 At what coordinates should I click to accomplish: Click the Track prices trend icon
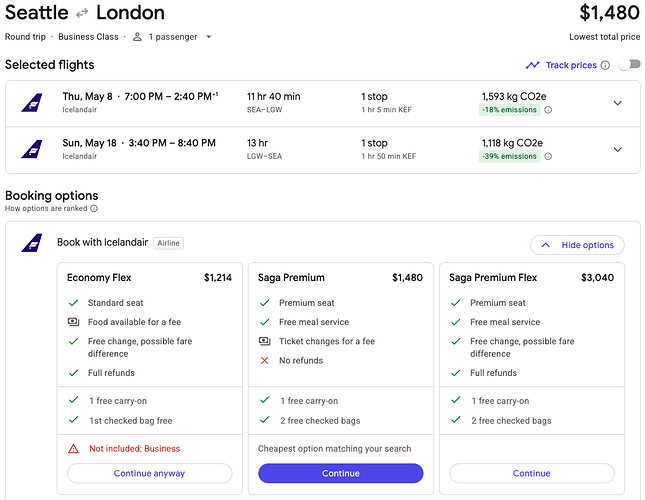pyautogui.click(x=532, y=65)
